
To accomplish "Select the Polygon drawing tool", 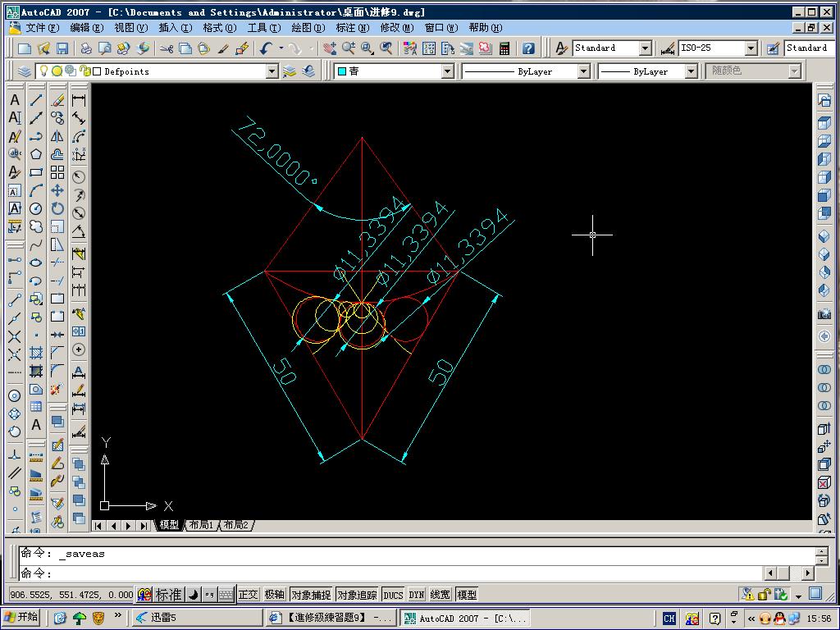I will tap(36, 154).
